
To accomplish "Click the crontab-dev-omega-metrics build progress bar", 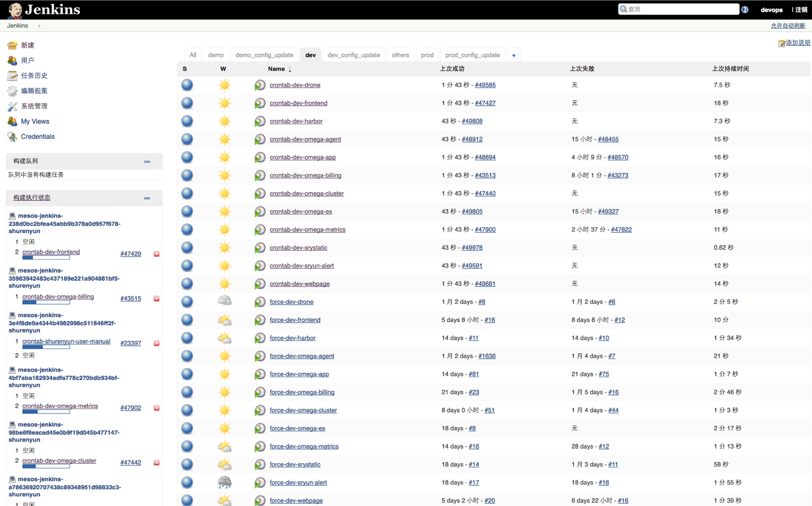I will coord(46,412).
